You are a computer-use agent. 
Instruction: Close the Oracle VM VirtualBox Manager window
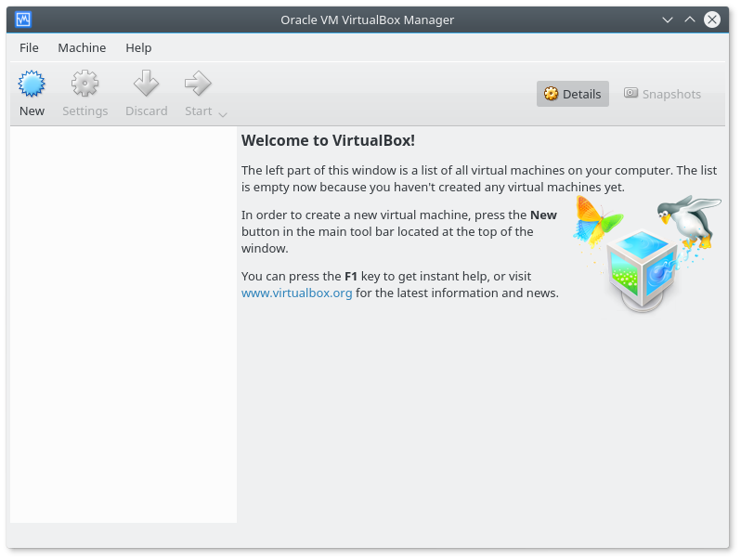[712, 20]
